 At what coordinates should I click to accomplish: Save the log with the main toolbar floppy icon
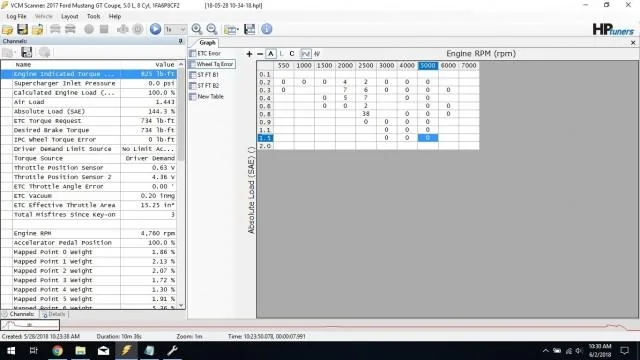point(22,29)
